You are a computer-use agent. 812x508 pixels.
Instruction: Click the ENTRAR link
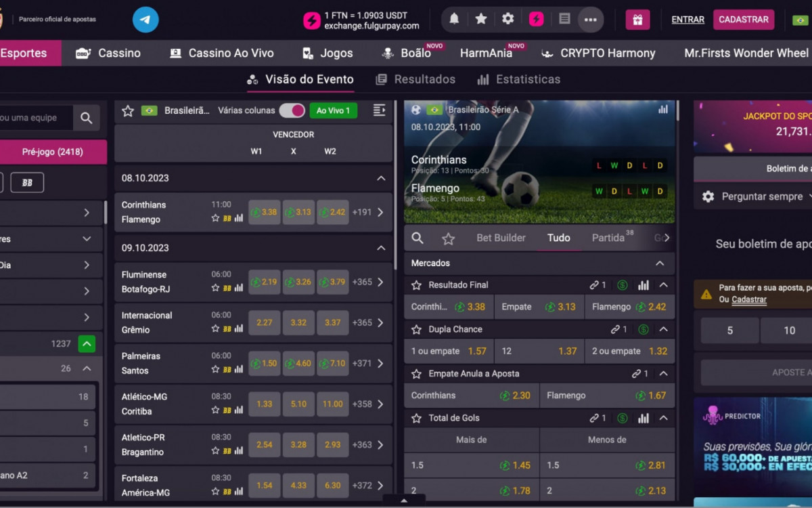pyautogui.click(x=687, y=20)
